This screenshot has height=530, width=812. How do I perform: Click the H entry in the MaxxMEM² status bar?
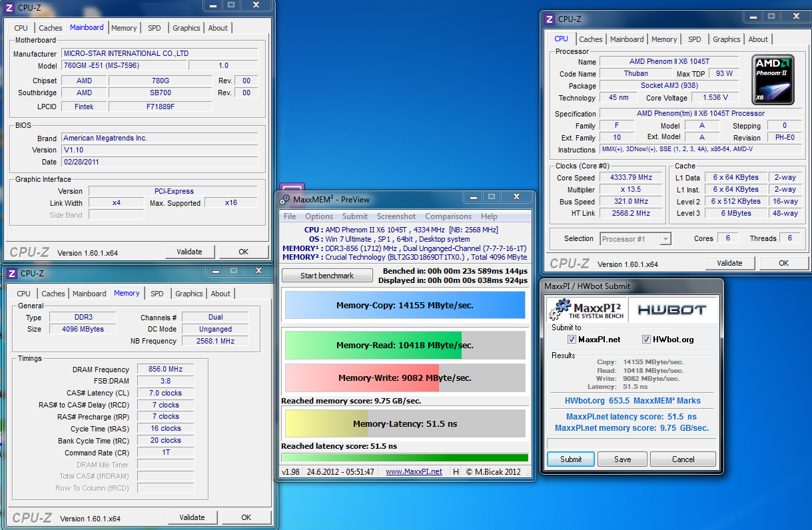pos(456,471)
